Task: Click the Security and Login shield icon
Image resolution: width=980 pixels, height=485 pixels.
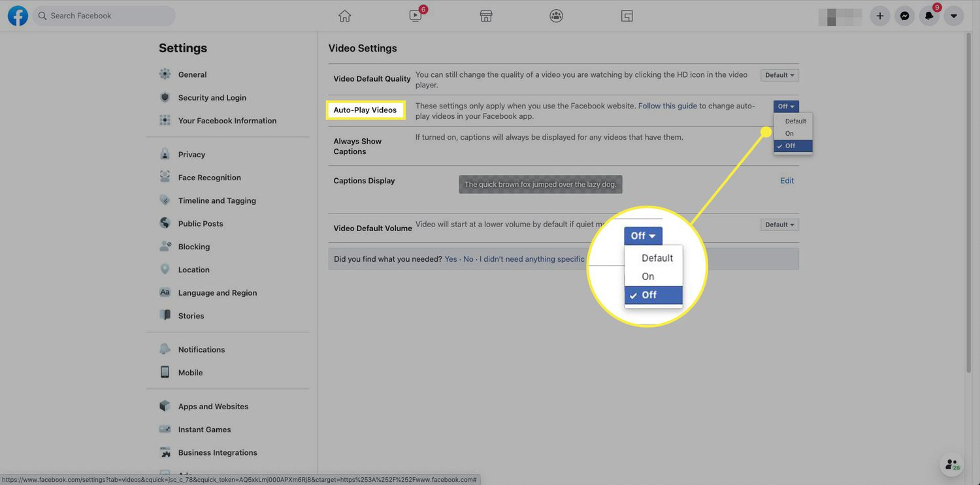Action: pyautogui.click(x=165, y=97)
